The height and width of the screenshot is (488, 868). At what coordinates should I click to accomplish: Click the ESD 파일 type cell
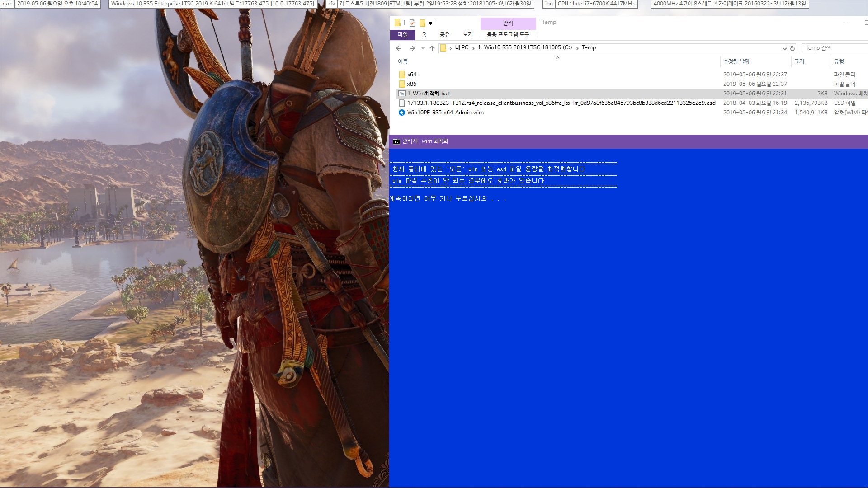[x=844, y=103]
